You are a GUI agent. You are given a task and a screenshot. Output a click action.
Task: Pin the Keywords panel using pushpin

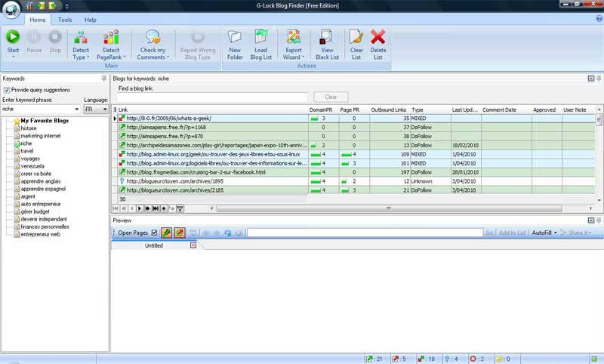pos(103,79)
